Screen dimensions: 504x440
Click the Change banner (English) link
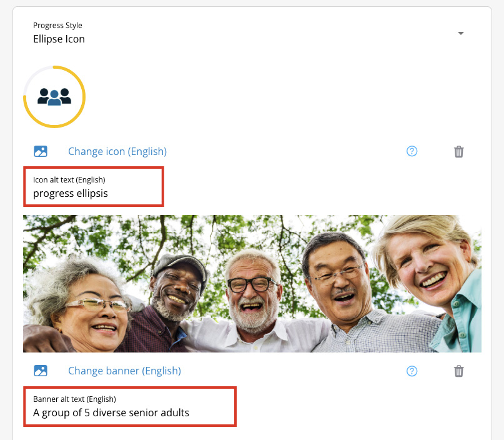(124, 371)
